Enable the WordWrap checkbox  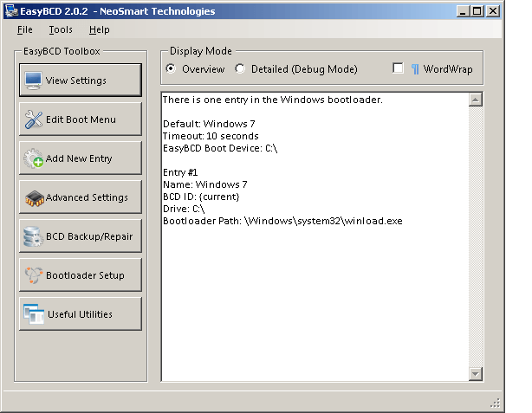(398, 69)
